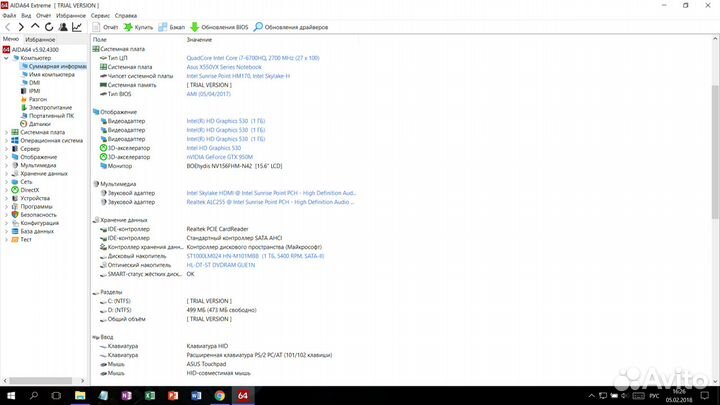Screen dimensions: 720x405
Task: Open the Отчёт menu in menu bar
Action: coord(44,16)
